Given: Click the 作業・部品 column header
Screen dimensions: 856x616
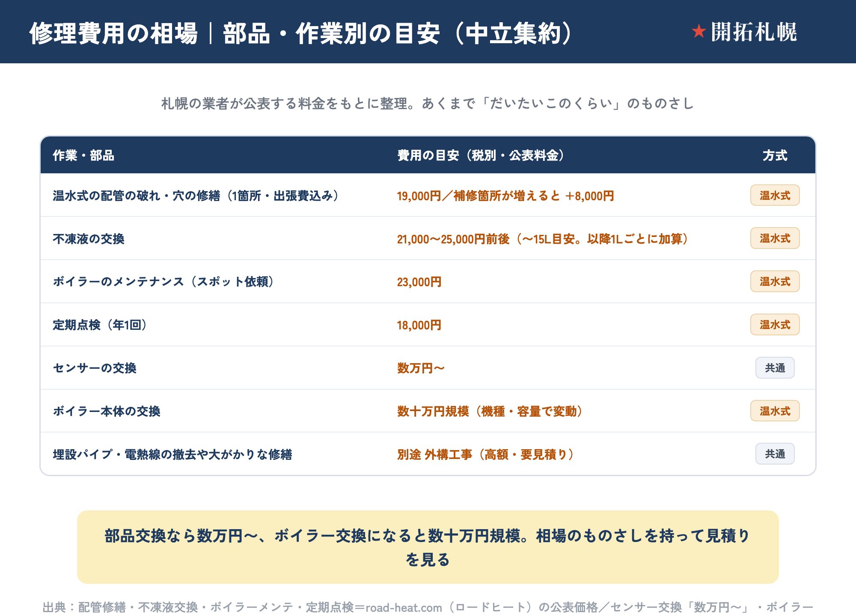Looking at the screenshot, I should pyautogui.click(x=83, y=155).
